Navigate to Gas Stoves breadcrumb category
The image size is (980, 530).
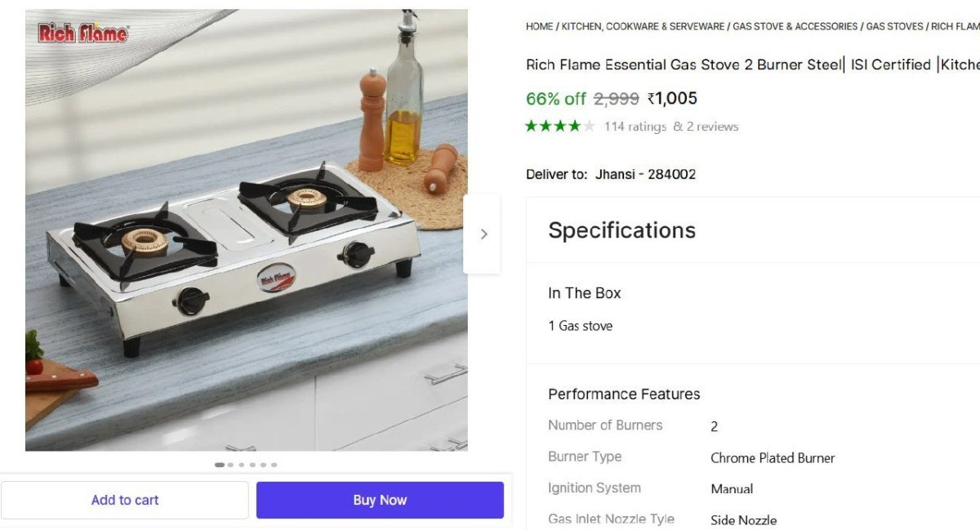click(x=894, y=26)
